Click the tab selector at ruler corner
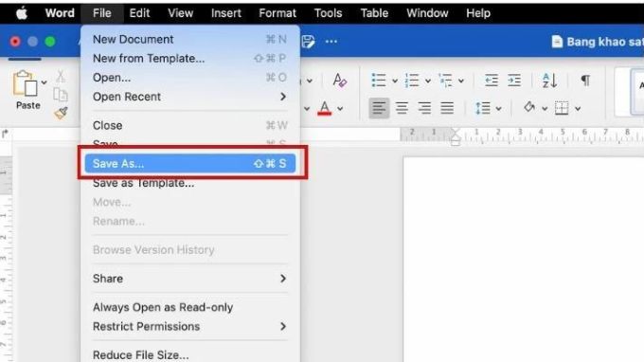Image resolution: width=644 pixels, height=362 pixels. click(x=5, y=134)
